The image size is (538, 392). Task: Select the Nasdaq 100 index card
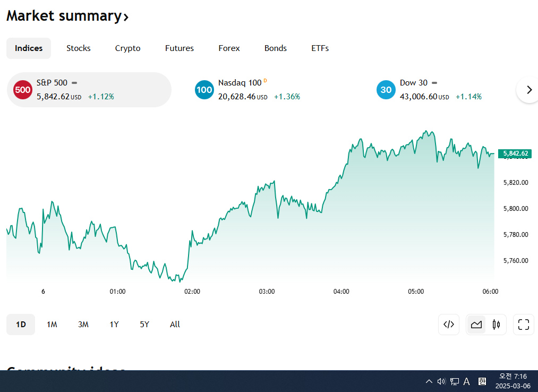point(271,90)
